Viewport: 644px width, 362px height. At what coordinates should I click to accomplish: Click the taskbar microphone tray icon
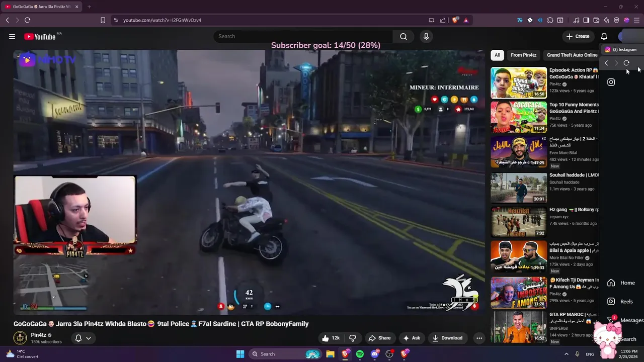click(577, 354)
